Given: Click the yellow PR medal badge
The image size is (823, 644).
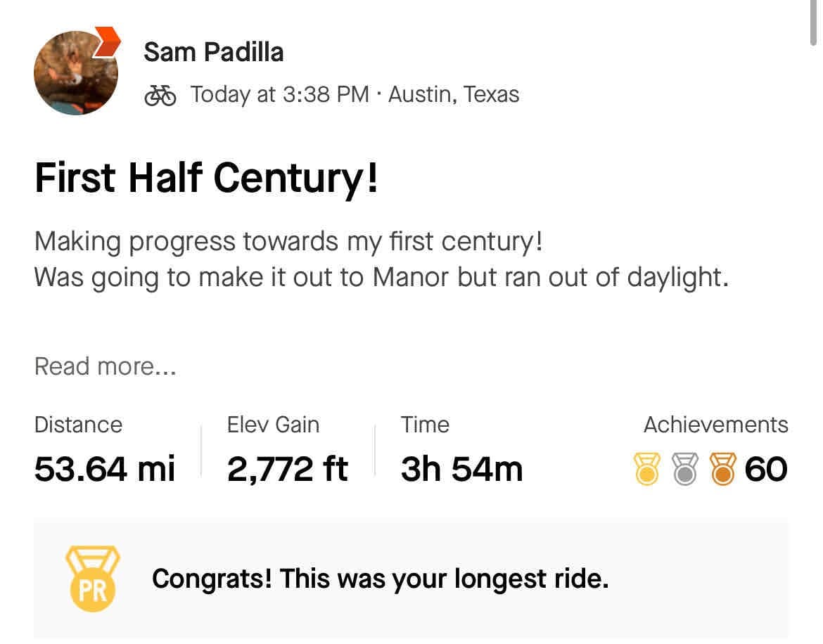Looking at the screenshot, I should (93, 579).
